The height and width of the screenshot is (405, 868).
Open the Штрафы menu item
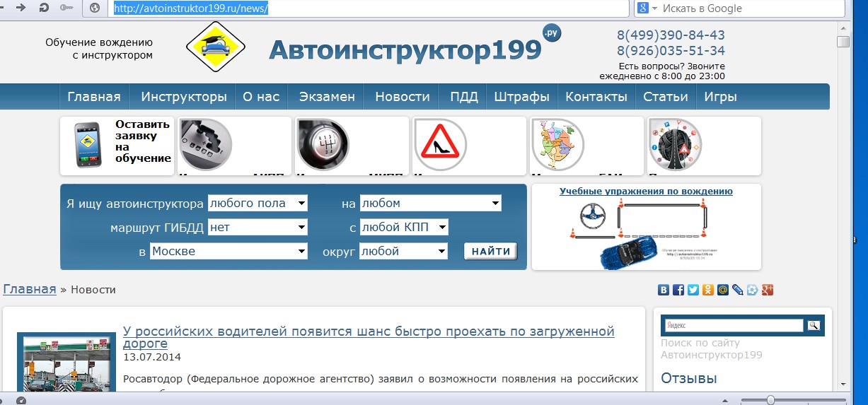[x=522, y=97]
